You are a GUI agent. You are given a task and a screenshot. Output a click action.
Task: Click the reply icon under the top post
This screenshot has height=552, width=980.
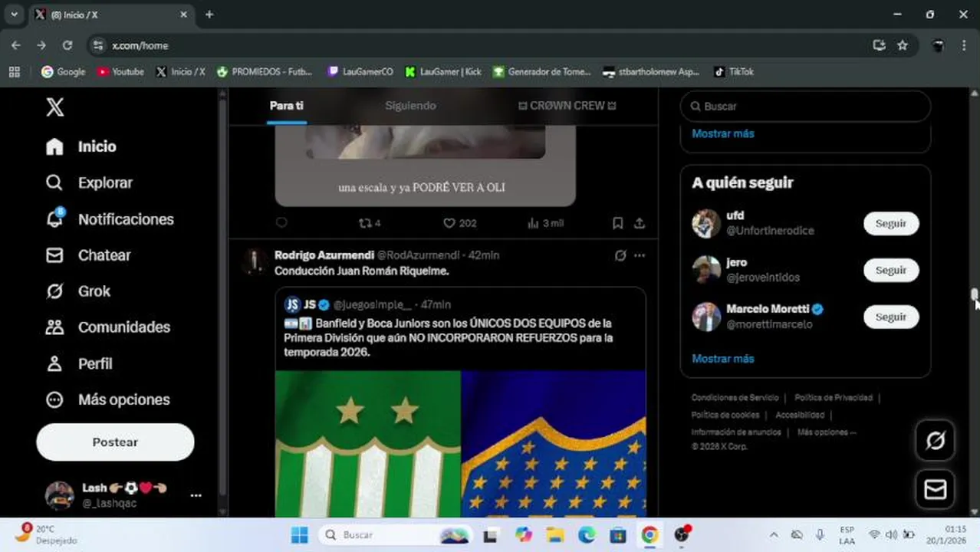[x=281, y=223]
